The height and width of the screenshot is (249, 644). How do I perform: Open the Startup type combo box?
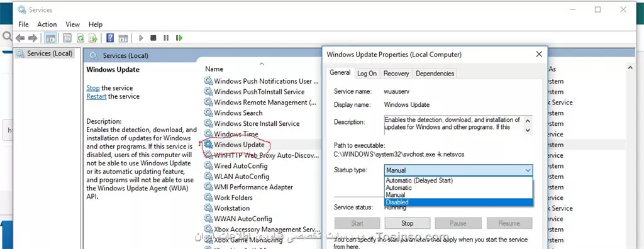458,170
